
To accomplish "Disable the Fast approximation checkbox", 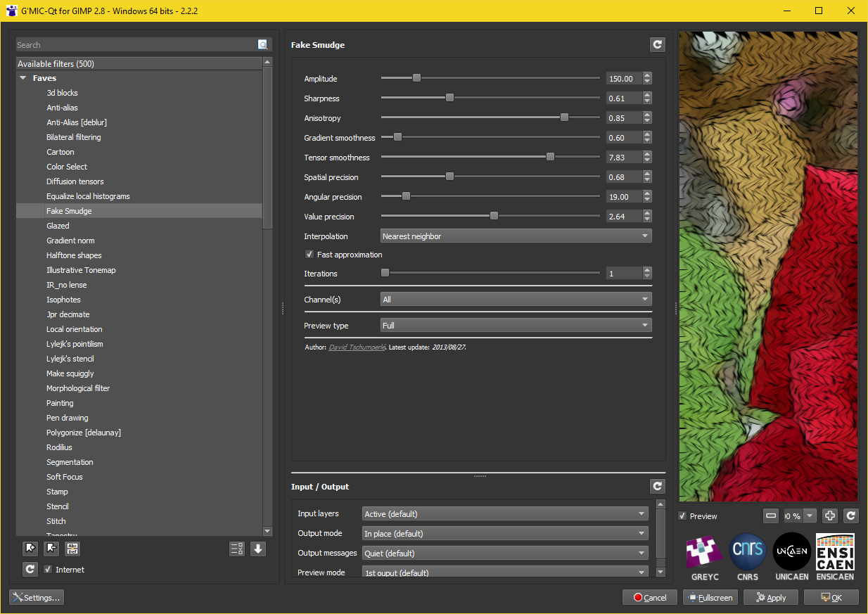I will coord(309,255).
